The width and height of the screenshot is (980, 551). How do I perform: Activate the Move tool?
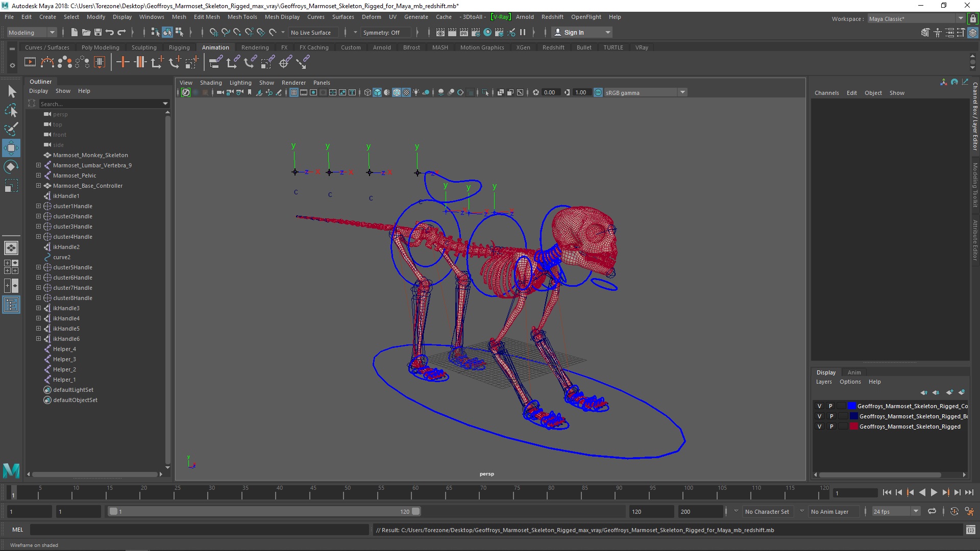[11, 148]
